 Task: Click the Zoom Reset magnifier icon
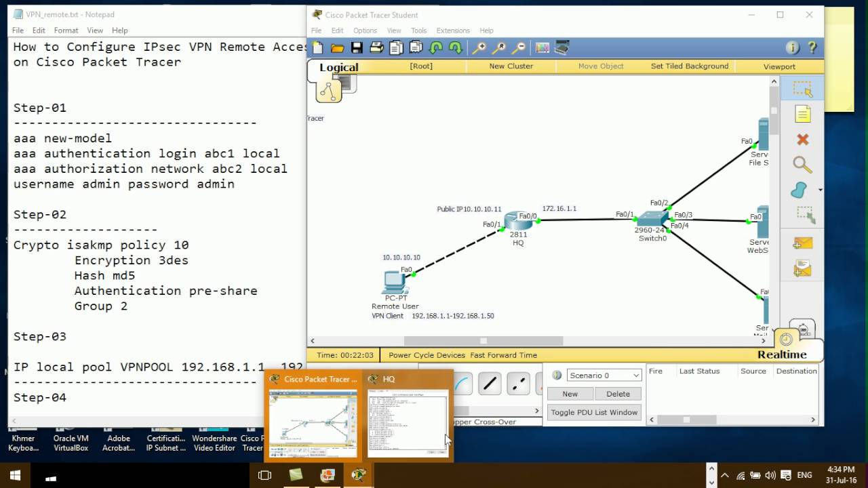499,47
